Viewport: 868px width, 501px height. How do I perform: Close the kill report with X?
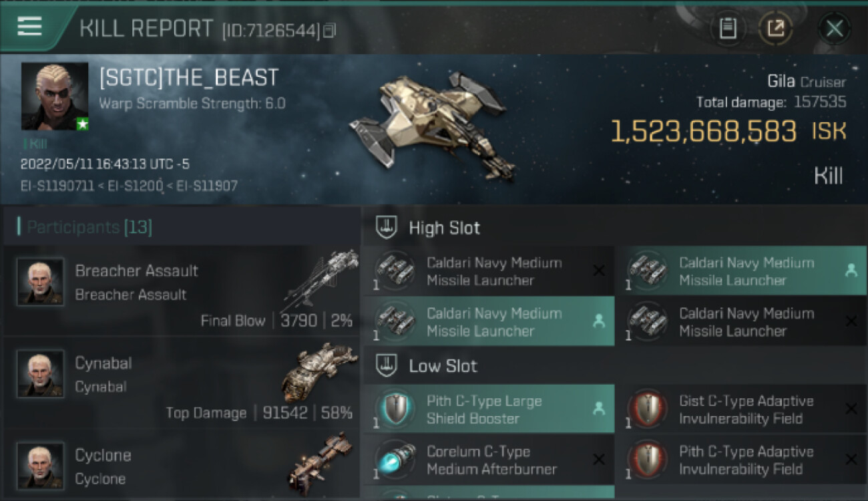coord(835,28)
